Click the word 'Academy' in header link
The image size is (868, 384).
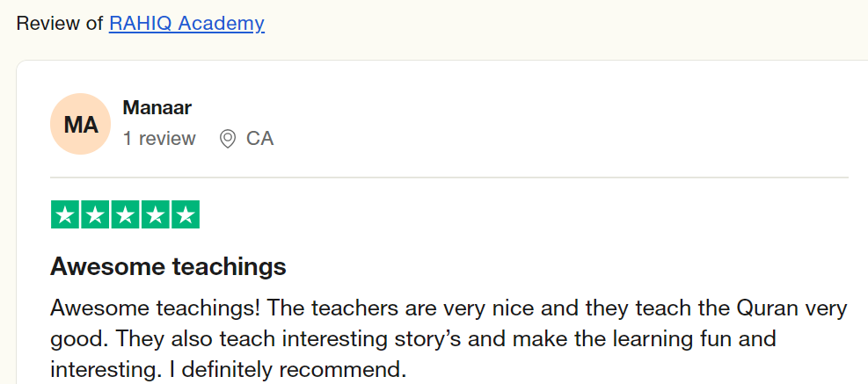point(221,23)
